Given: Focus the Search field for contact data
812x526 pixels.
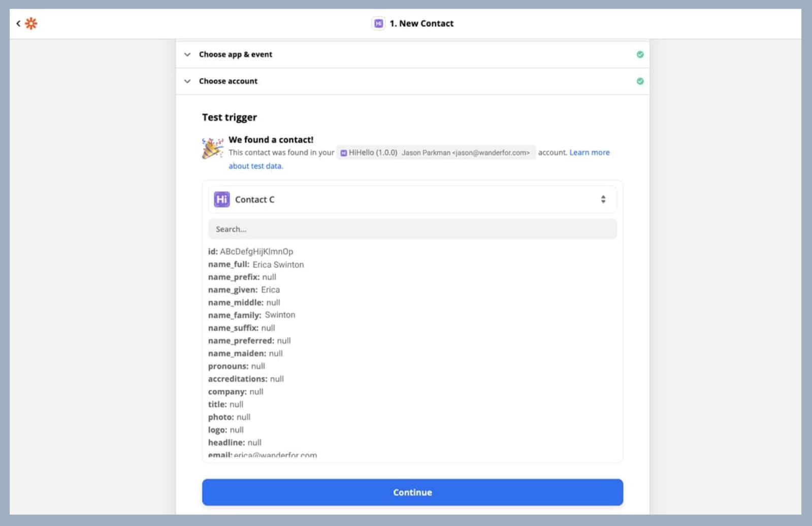Looking at the screenshot, I should 412,229.
